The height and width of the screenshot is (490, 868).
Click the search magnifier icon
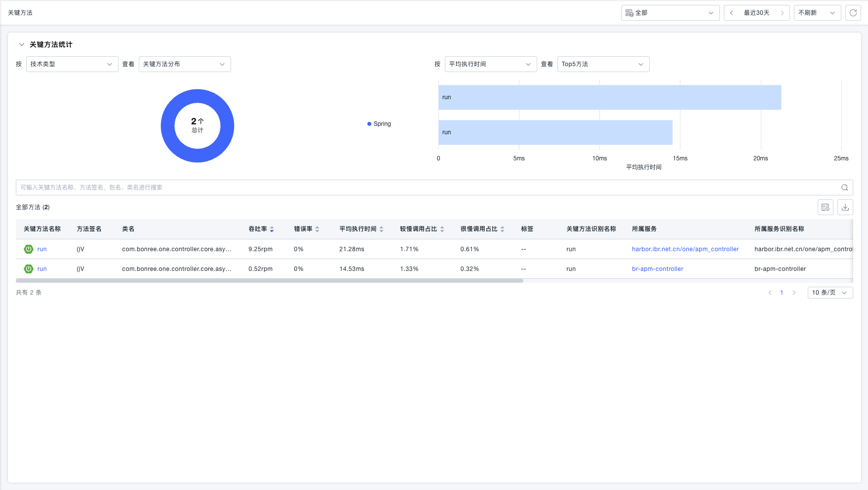[x=844, y=188]
